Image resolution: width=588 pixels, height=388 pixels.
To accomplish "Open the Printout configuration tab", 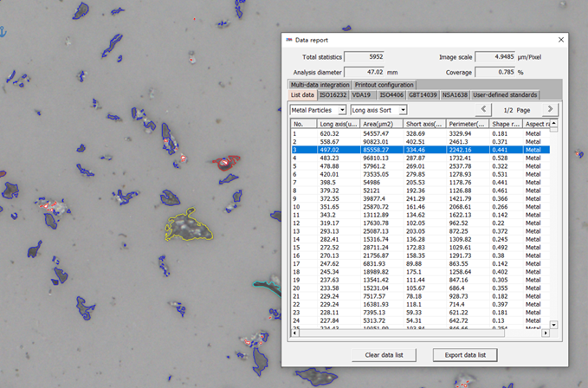I will pyautogui.click(x=384, y=85).
